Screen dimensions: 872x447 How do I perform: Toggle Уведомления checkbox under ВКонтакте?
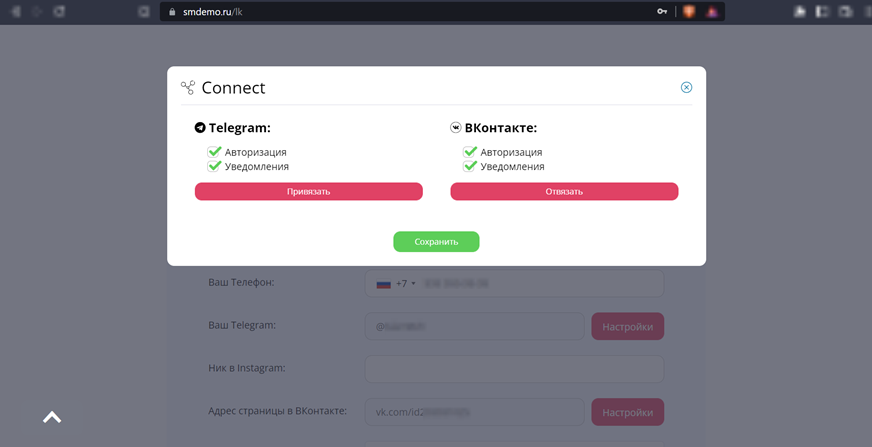[470, 166]
